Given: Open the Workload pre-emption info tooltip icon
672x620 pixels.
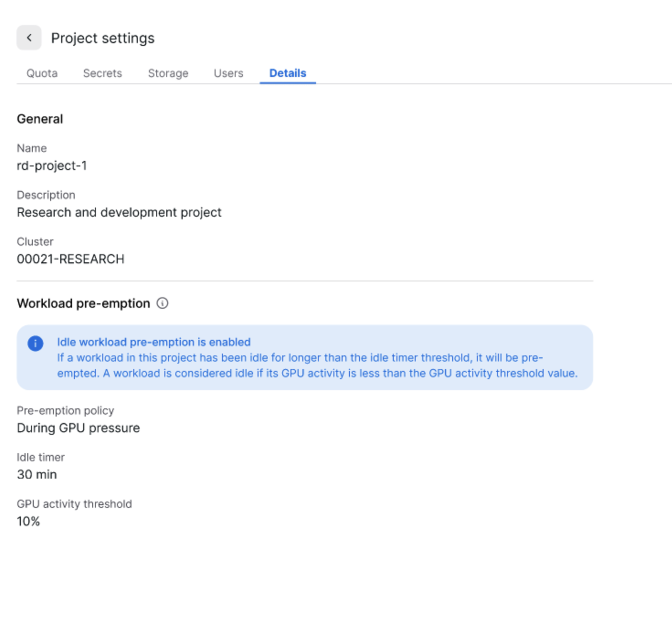Looking at the screenshot, I should pos(162,303).
